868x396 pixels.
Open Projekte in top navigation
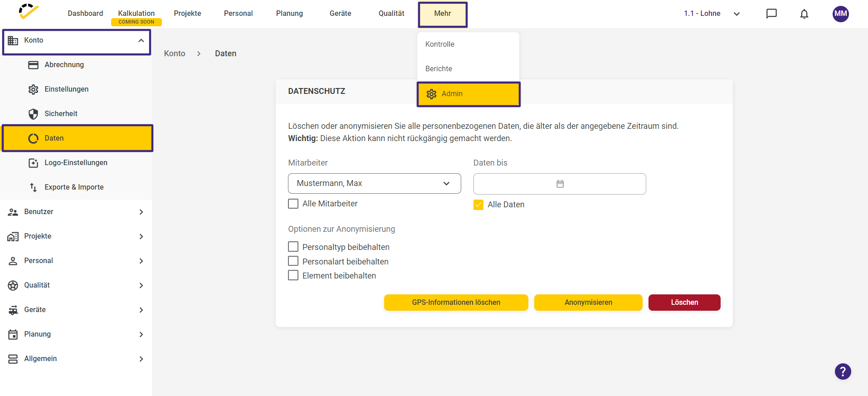(187, 14)
